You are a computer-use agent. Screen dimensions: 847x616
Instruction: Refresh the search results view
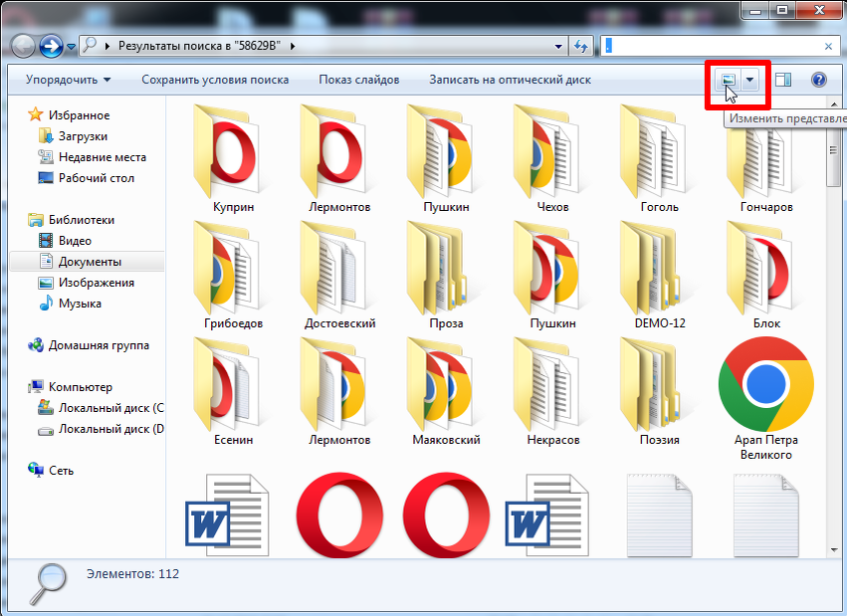pos(580,47)
